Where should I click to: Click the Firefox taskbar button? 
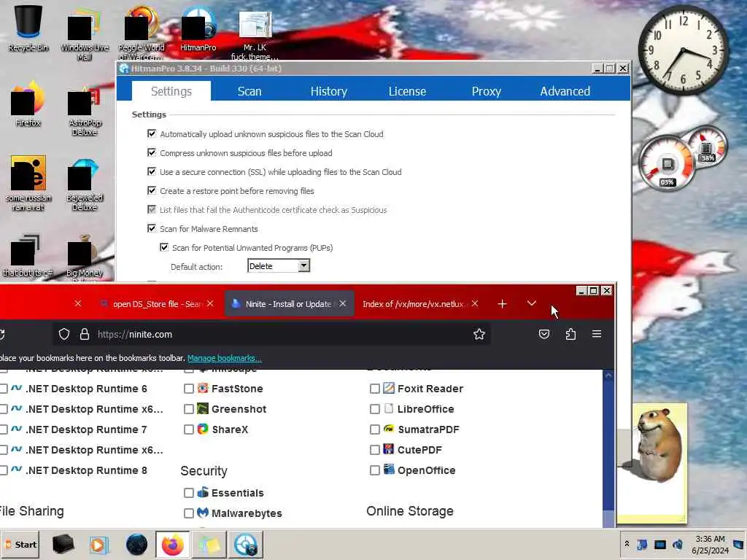(172, 545)
